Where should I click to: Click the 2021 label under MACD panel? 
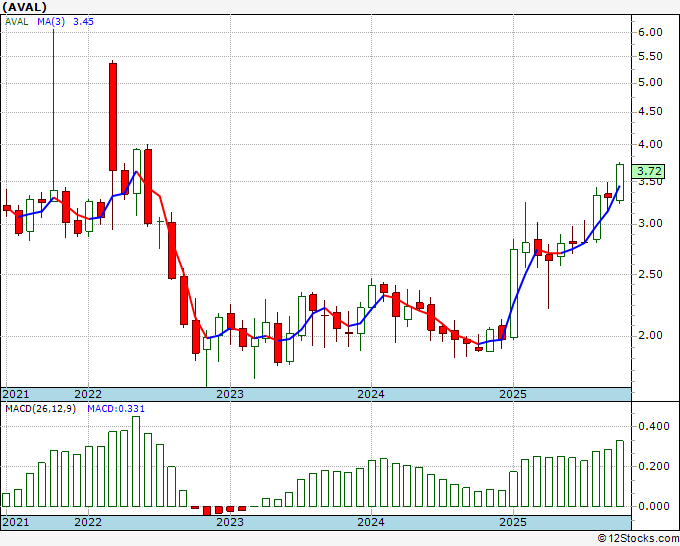coord(17,522)
